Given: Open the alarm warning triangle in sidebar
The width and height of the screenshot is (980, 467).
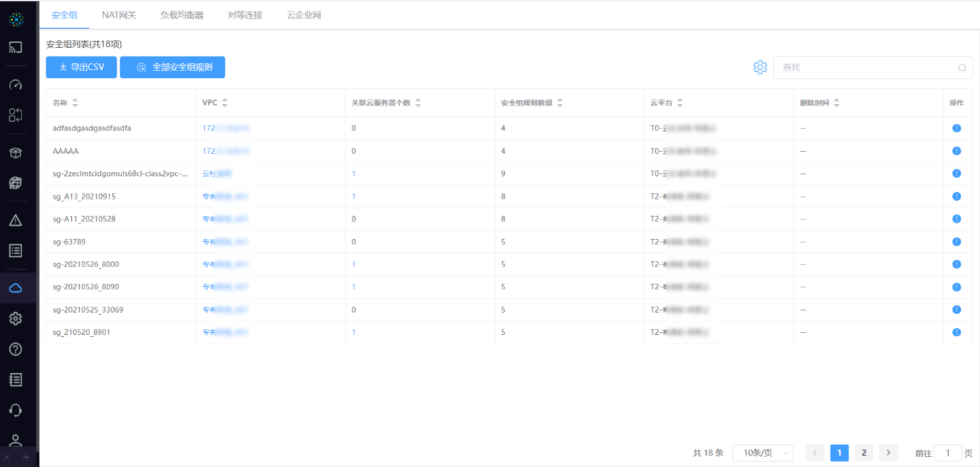Looking at the screenshot, I should [x=15, y=219].
